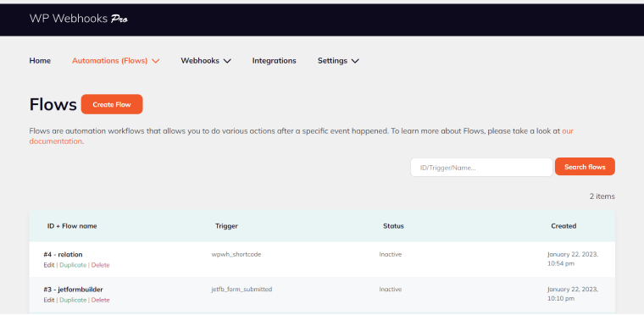Image resolution: width=644 pixels, height=315 pixels.
Task: Click the WP Webhooks Pro logo
Action: 79,19
